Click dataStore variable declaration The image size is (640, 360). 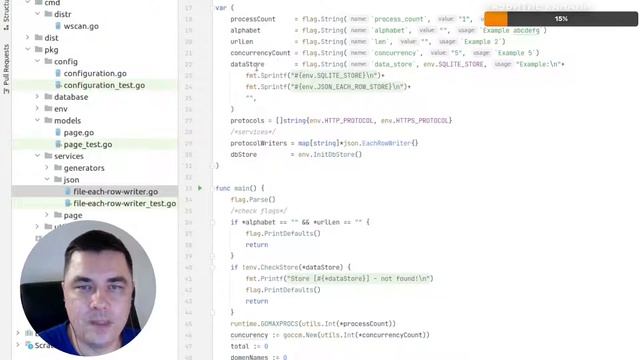coord(247,64)
